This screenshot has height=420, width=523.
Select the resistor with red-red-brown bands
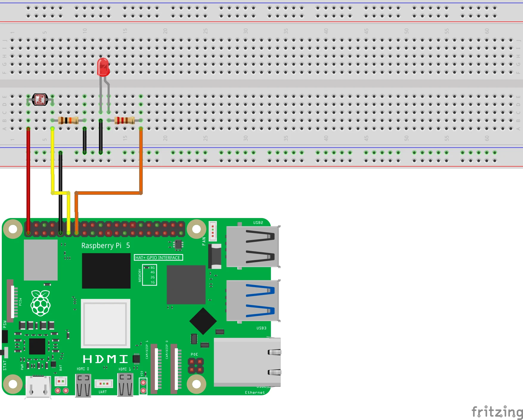pos(125,120)
